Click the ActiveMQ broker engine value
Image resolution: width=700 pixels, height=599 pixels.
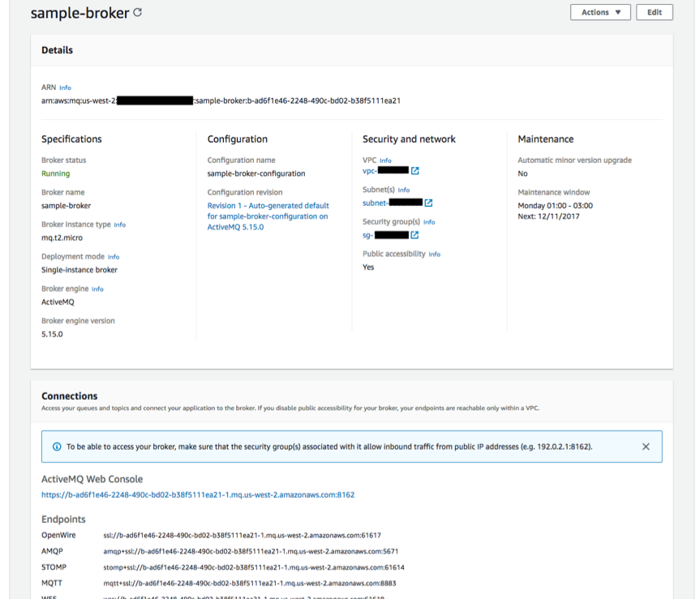pyautogui.click(x=58, y=302)
